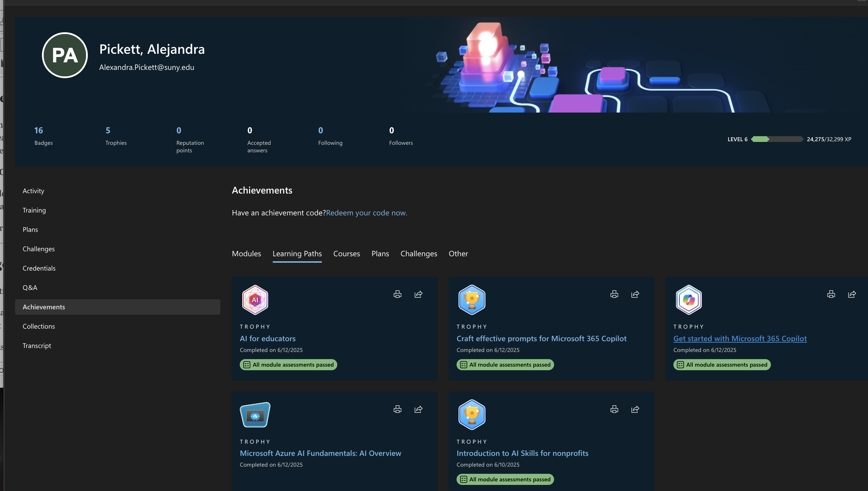Click the Microsoft 365 Copilot trophy badge
Viewport: 868px width, 491px height.
pos(689,300)
